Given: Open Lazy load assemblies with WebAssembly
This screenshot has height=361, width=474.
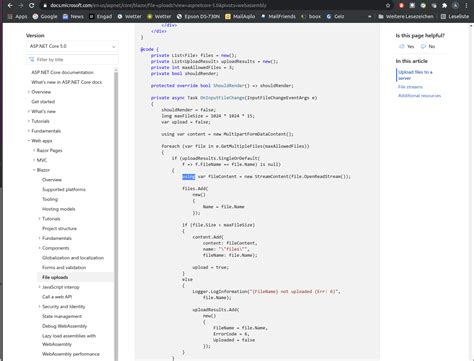Looking at the screenshot, I should [69, 340].
